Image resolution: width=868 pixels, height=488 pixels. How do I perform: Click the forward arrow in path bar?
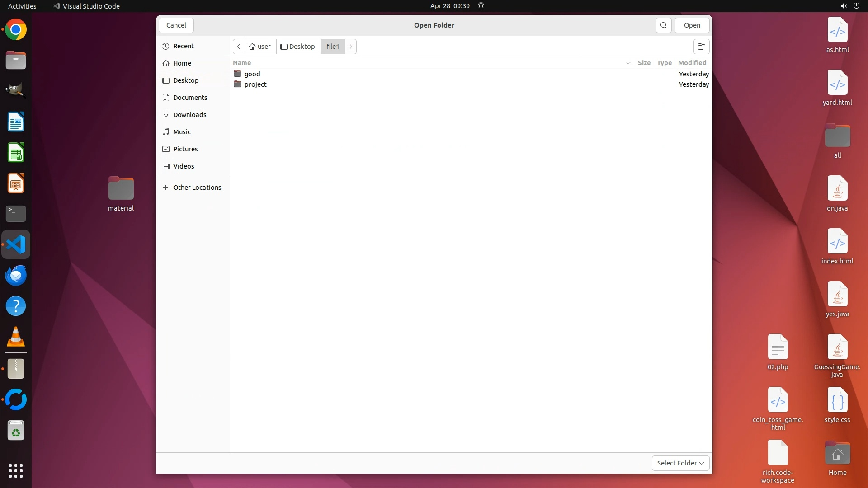pos(351,47)
